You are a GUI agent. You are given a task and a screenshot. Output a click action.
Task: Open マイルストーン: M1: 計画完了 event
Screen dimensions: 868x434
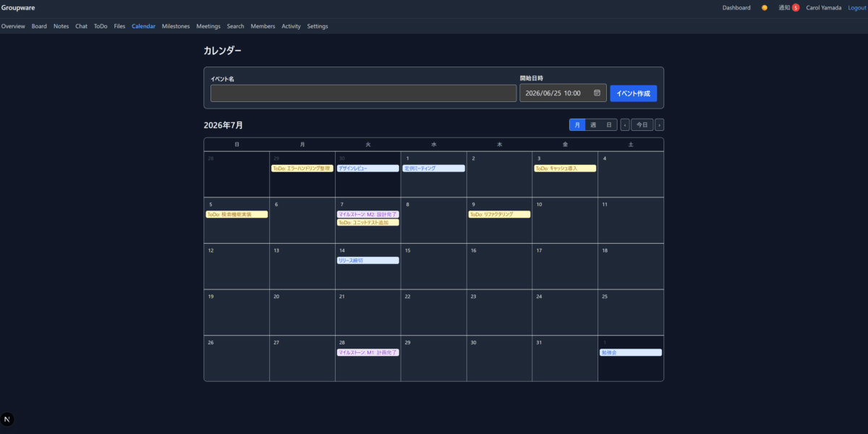pyautogui.click(x=367, y=353)
